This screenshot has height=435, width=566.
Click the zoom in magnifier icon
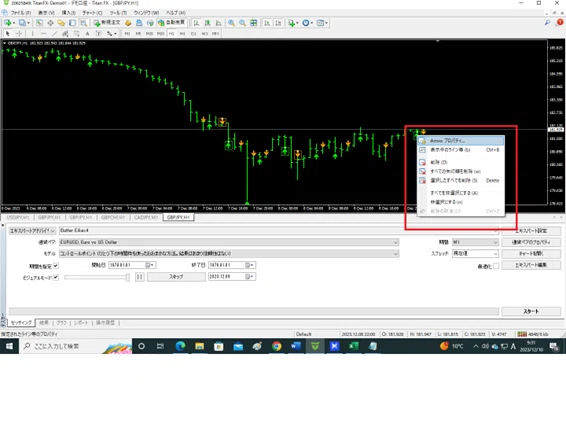coord(231,23)
